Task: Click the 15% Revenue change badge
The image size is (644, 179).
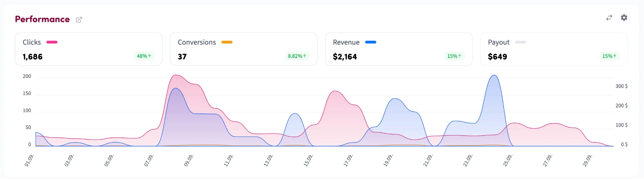Action: pyautogui.click(x=454, y=56)
